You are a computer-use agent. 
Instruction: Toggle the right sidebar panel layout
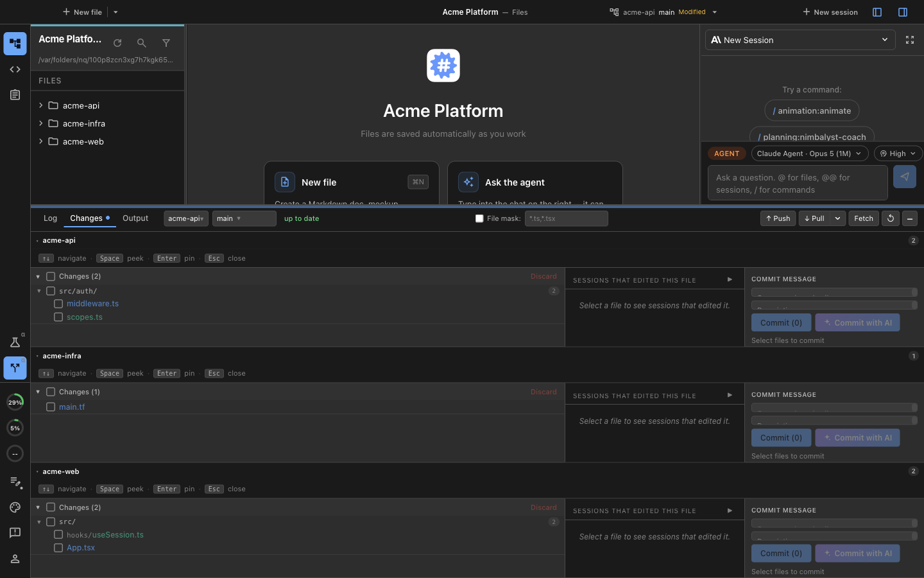pyautogui.click(x=903, y=12)
